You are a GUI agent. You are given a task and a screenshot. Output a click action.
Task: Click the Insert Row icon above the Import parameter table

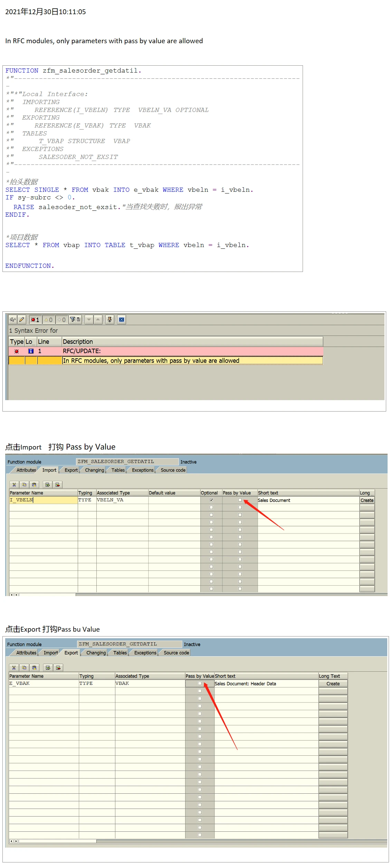48,484
